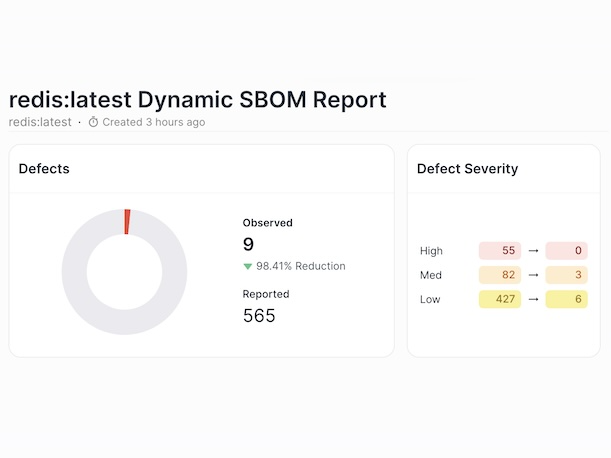
Task: Click the redis:latest image name subtitle
Action: (40, 122)
